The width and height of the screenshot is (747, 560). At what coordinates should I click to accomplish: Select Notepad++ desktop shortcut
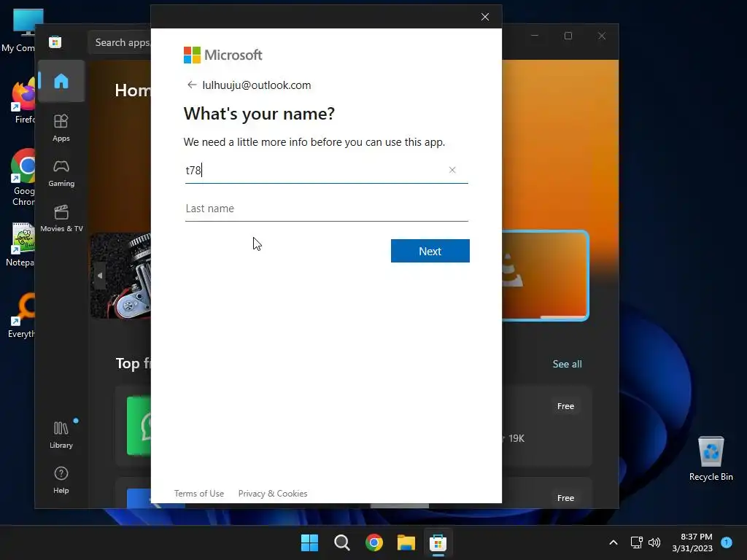[21, 245]
